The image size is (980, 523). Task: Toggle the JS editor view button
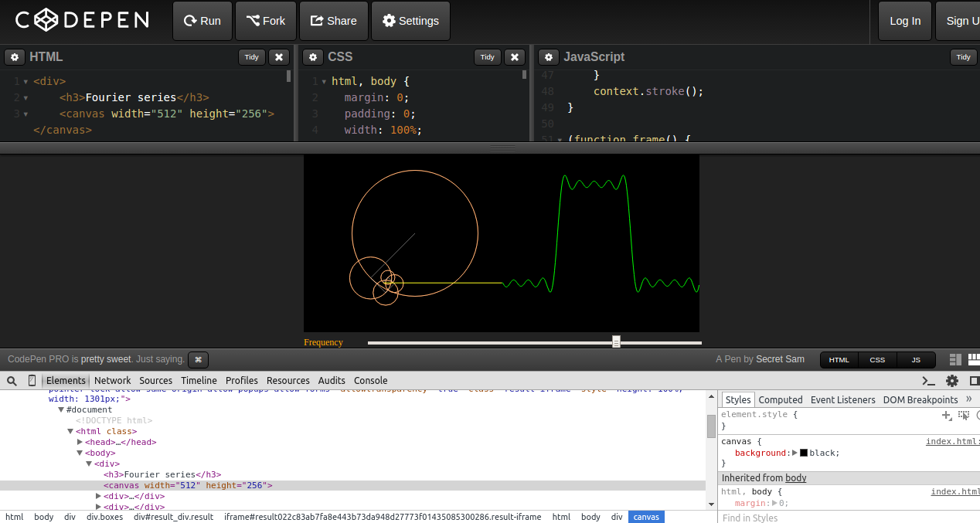916,360
